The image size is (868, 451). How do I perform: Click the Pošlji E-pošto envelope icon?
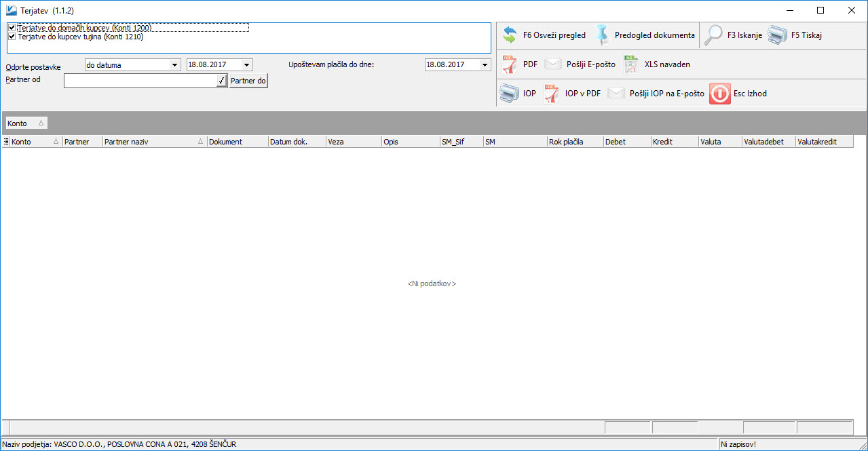click(x=553, y=64)
